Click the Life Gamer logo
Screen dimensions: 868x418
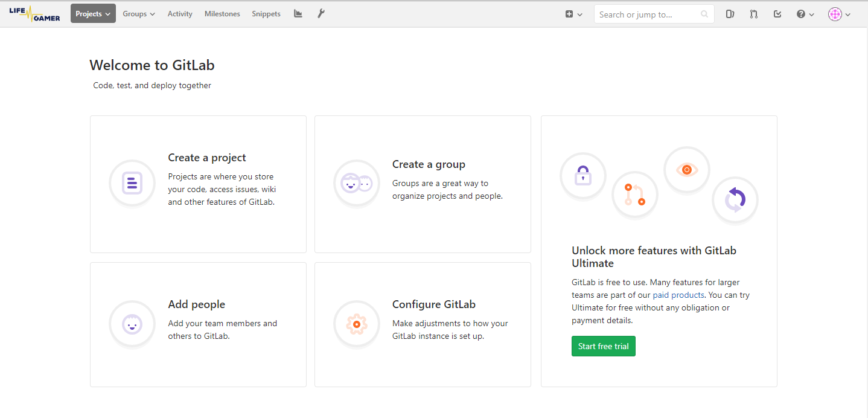click(x=34, y=14)
